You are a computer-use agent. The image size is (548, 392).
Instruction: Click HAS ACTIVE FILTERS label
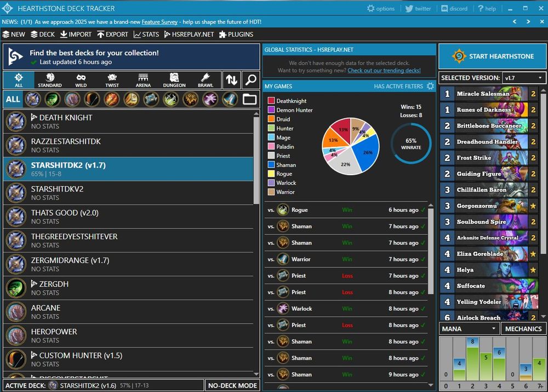(398, 86)
